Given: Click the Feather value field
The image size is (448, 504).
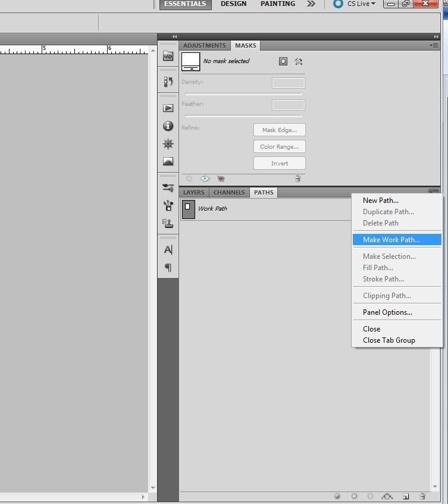Looking at the screenshot, I should [289, 105].
